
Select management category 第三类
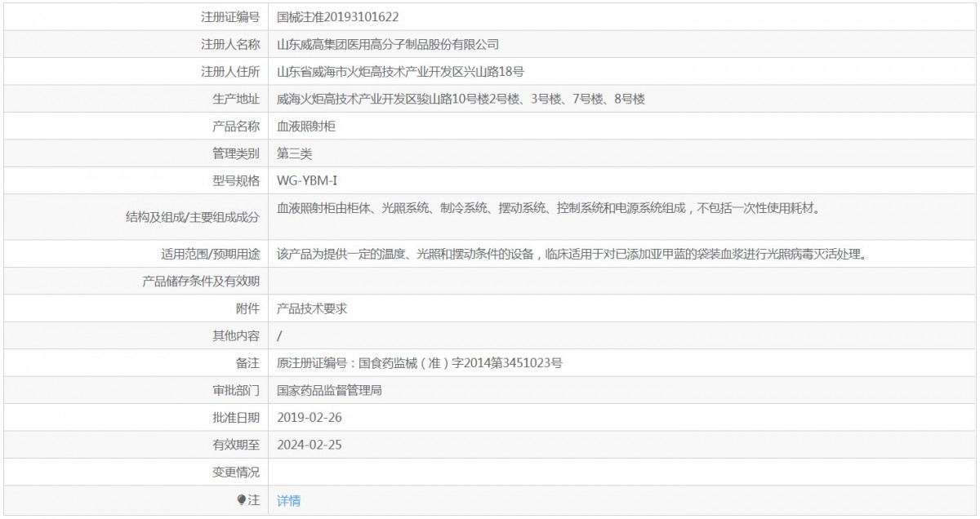(294, 153)
